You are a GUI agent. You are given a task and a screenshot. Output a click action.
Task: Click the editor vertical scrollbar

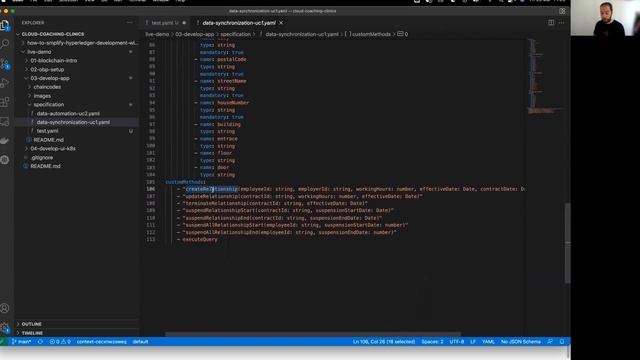tap(567, 242)
